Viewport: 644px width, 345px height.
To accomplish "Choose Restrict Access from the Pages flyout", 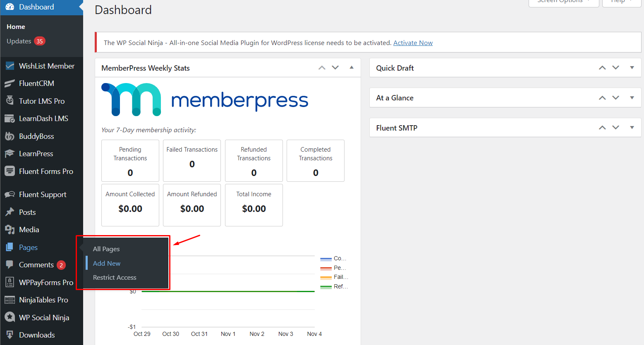I will click(x=115, y=278).
